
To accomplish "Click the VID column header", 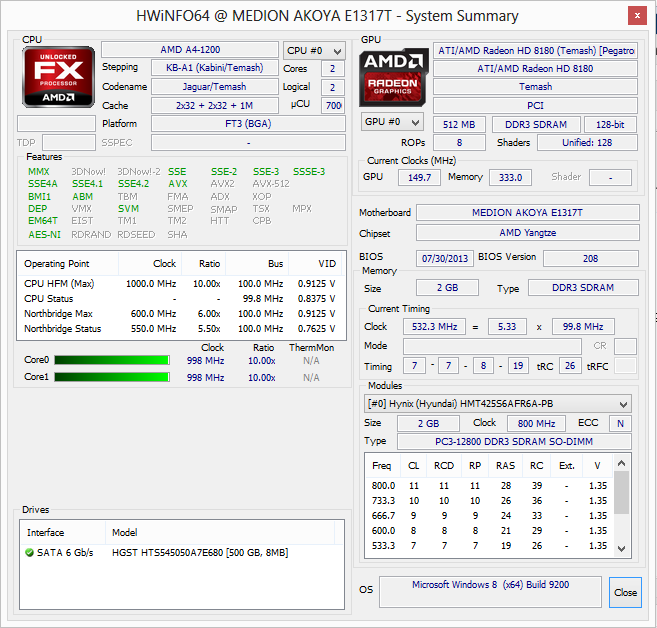I will pyautogui.click(x=315, y=264).
